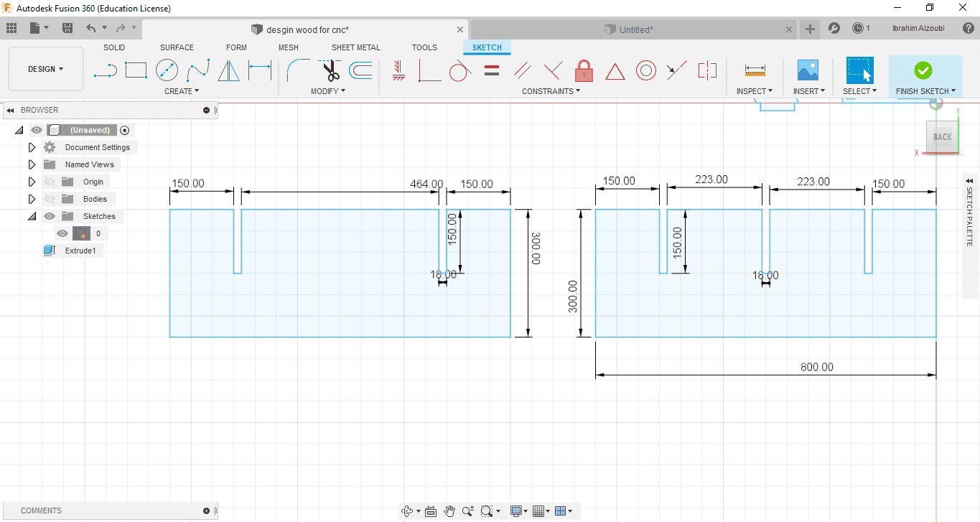Screen dimensions: 980x522
Task: Add a new design tab
Action: point(810,29)
